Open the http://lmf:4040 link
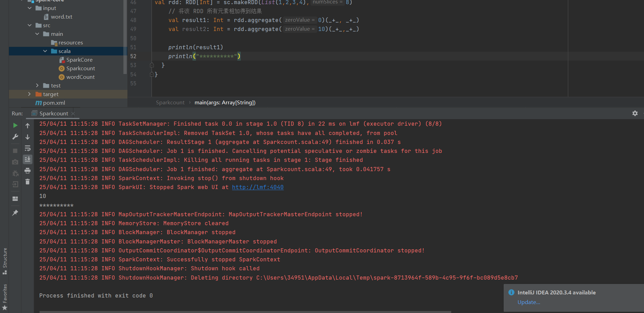The image size is (644, 313). click(258, 187)
